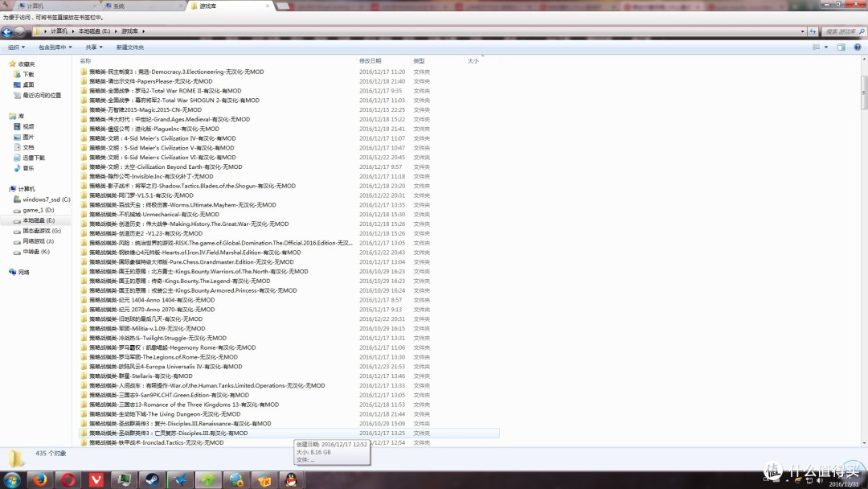Click 本地磁盘 (E:) in the breadcrumb
This screenshot has height=489, width=868.
[x=94, y=31]
